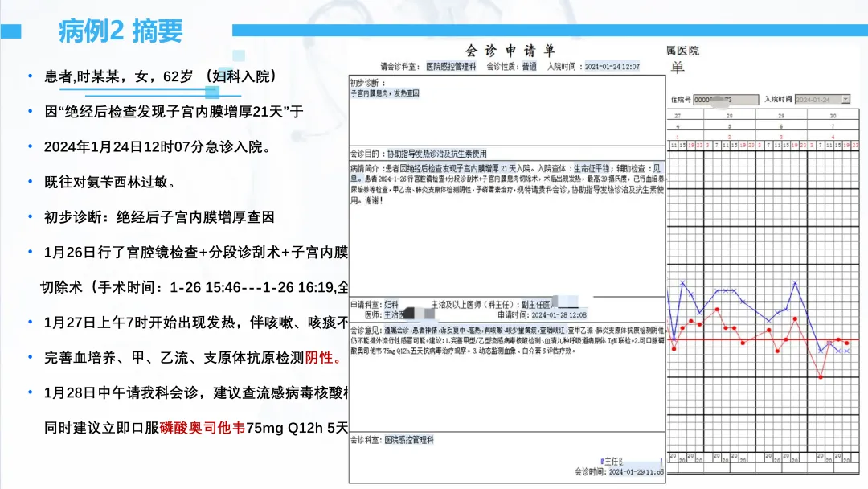868x489 pixels.
Task: Click the bullet starting 1月28日中午请我科会诊
Action: (196, 392)
